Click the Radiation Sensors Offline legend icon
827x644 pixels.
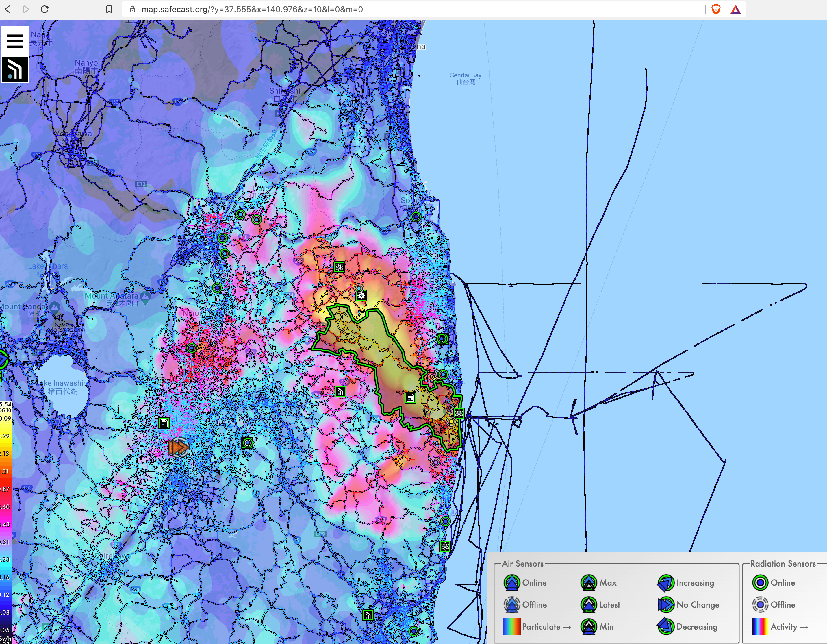pyautogui.click(x=760, y=605)
